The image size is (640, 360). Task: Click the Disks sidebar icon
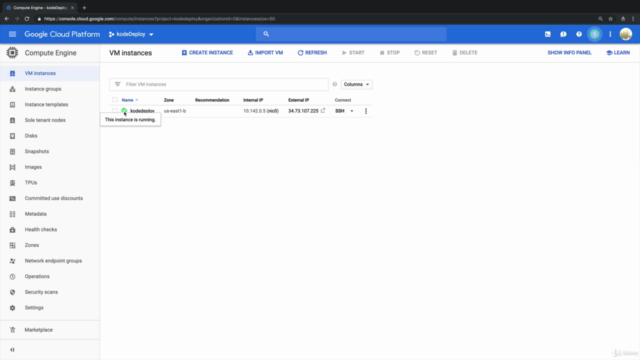(12, 136)
